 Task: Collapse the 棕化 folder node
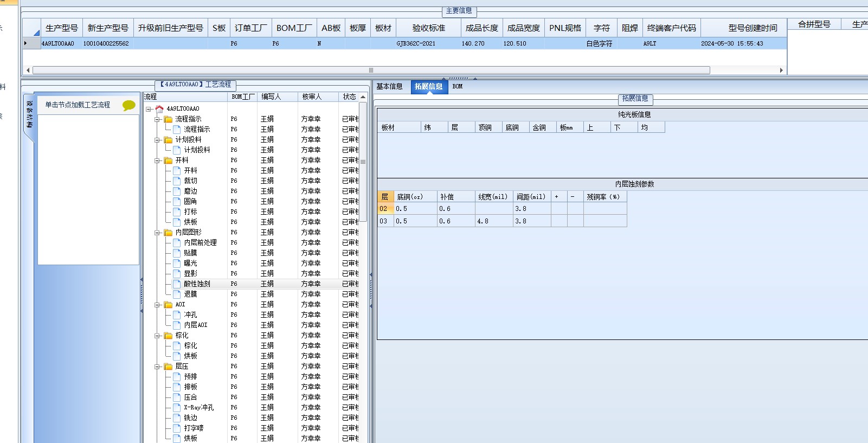click(157, 336)
